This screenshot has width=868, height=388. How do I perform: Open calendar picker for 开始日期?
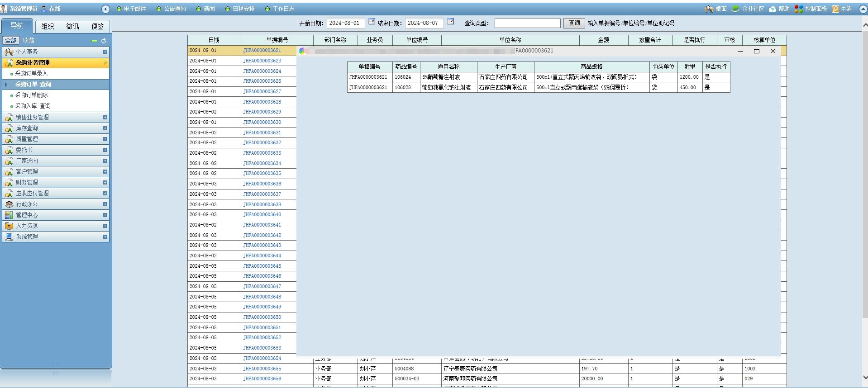click(372, 22)
